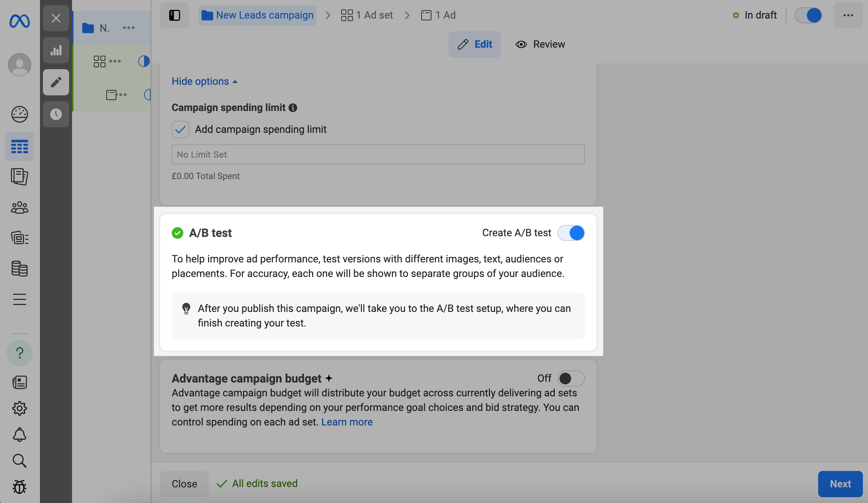
Task: Switch to the Edit tab
Action: [474, 44]
